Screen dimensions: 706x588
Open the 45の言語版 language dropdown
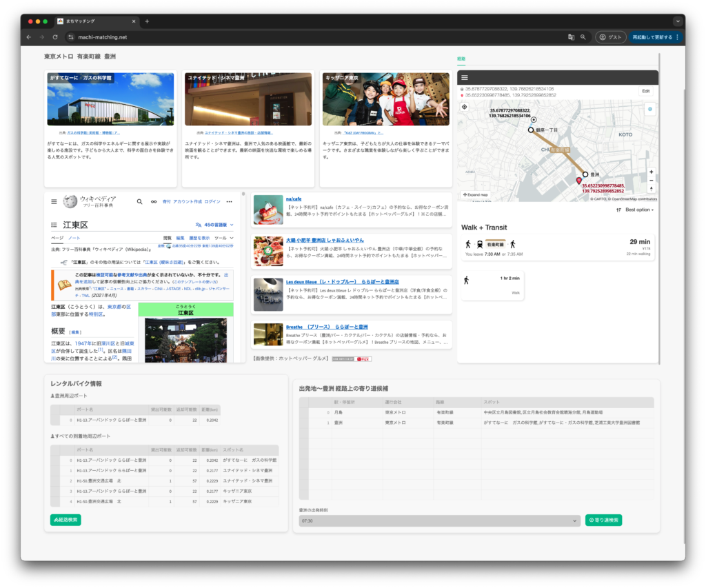(x=215, y=225)
